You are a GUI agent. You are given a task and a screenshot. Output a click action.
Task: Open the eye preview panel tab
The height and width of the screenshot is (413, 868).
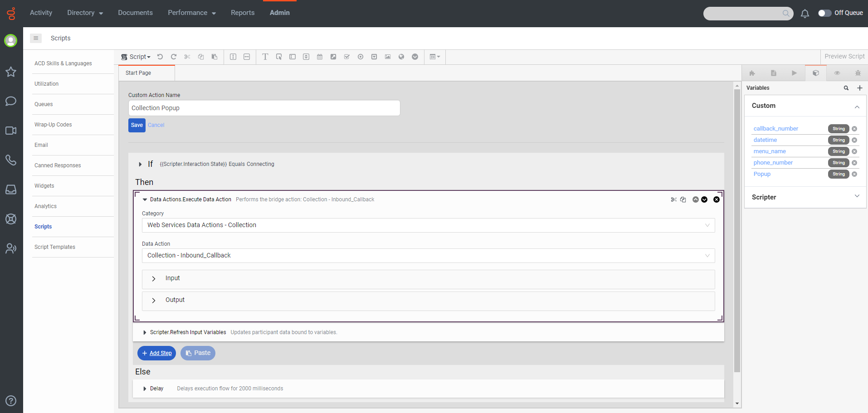[x=837, y=73]
